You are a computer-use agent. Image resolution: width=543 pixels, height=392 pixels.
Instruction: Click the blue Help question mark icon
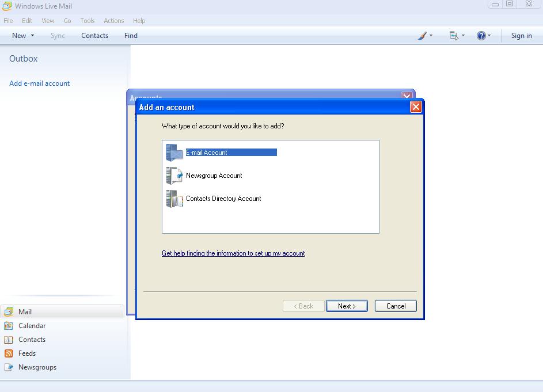pos(481,35)
